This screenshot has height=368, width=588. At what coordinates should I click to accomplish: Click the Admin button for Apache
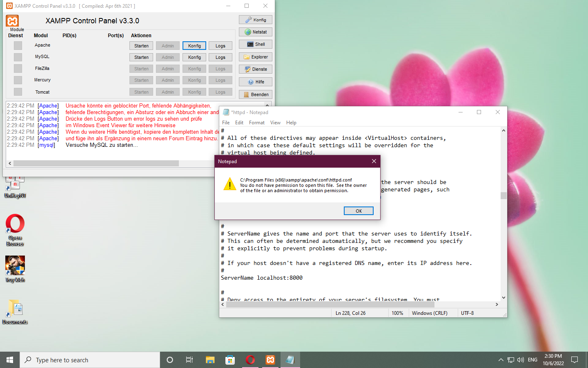click(x=168, y=46)
